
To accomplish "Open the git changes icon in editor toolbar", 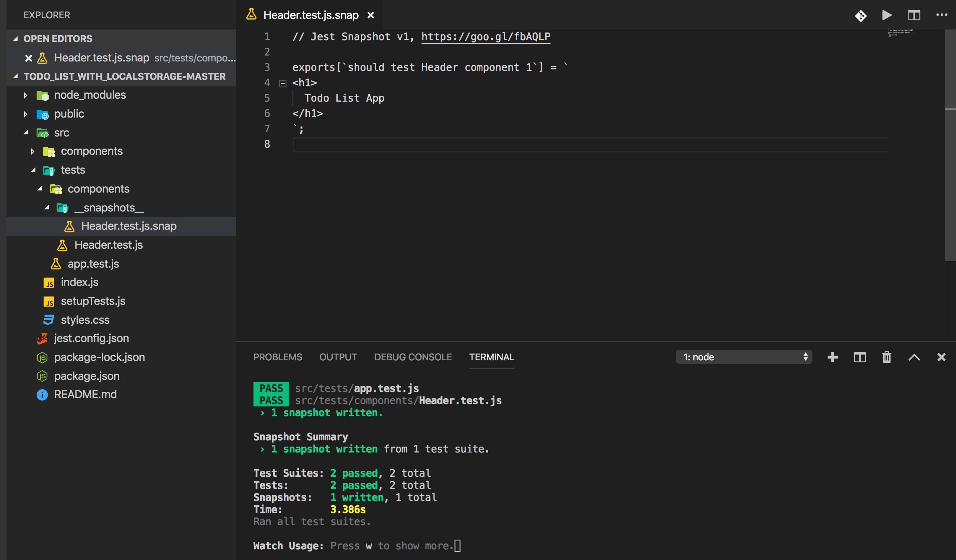I will (861, 16).
